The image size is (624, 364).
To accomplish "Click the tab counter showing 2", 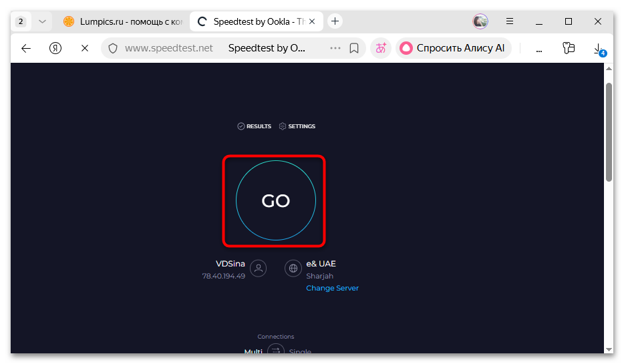I will tap(21, 21).
